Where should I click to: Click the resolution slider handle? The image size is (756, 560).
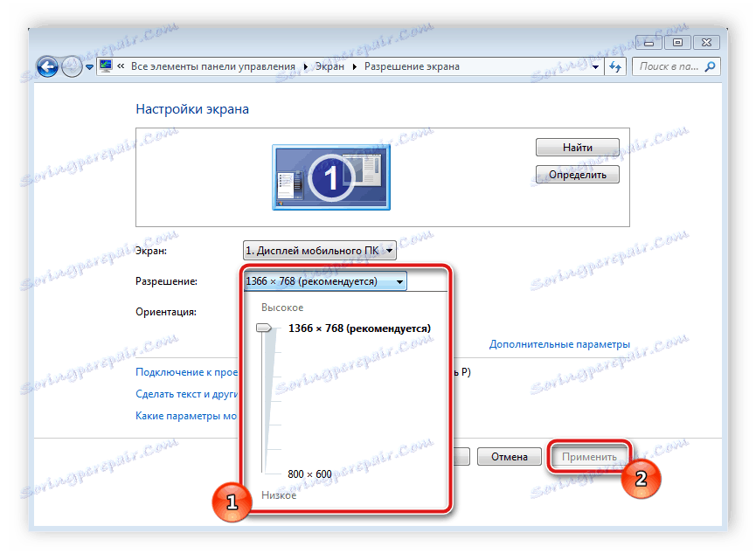[264, 328]
